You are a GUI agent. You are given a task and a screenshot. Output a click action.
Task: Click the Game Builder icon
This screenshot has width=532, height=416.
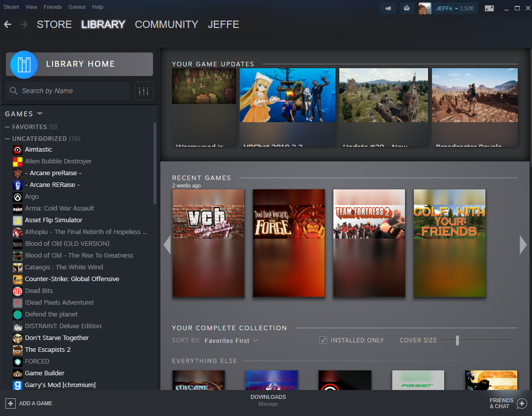(x=18, y=373)
